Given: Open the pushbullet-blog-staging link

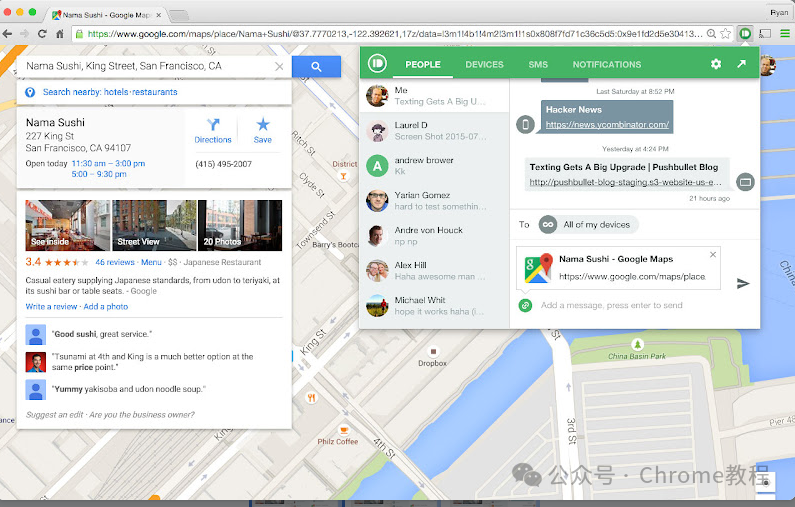Looking at the screenshot, I should 625,182.
